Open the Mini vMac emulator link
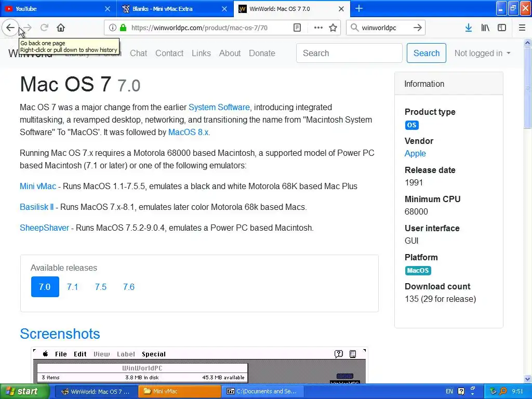Viewport: 532px width, 399px height. (37, 187)
